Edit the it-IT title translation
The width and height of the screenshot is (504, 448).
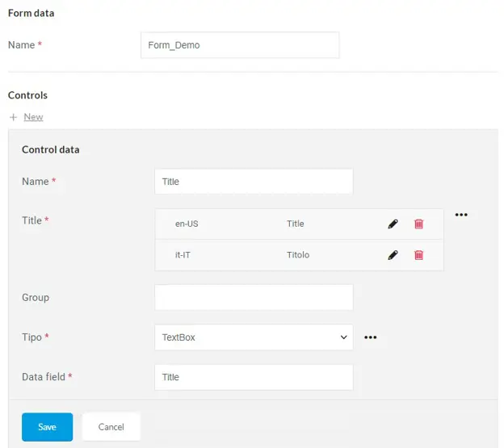pos(393,255)
